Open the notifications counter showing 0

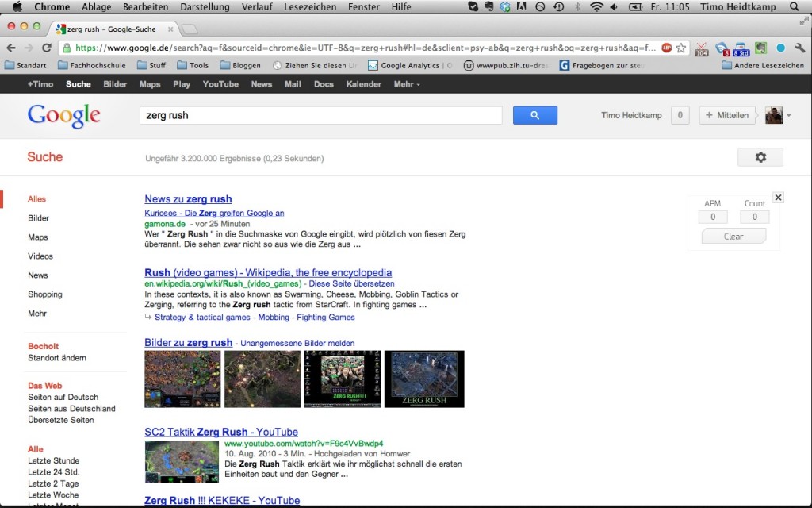680,115
